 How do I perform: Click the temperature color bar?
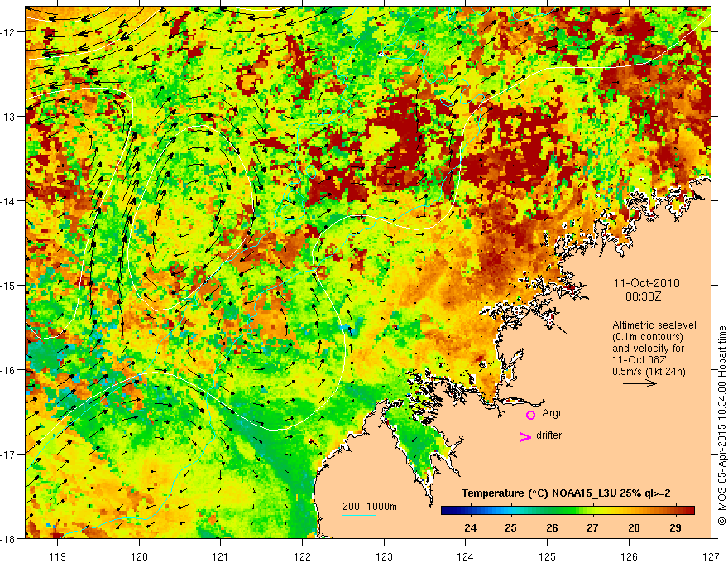point(568,511)
